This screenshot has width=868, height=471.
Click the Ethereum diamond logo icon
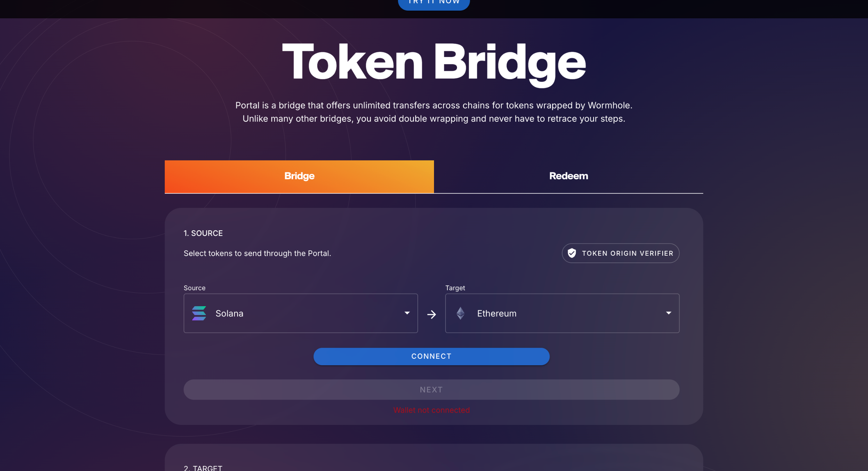(x=460, y=313)
